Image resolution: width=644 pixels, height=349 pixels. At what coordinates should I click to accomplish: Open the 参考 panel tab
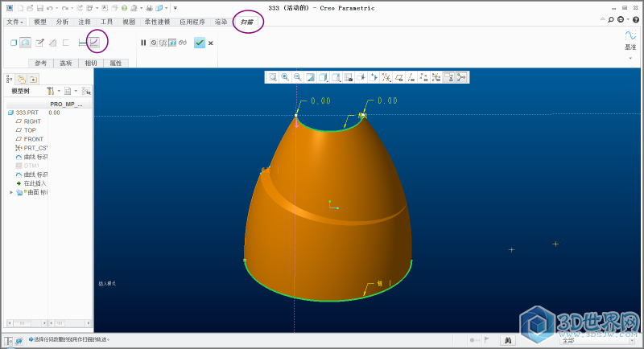pyautogui.click(x=41, y=64)
